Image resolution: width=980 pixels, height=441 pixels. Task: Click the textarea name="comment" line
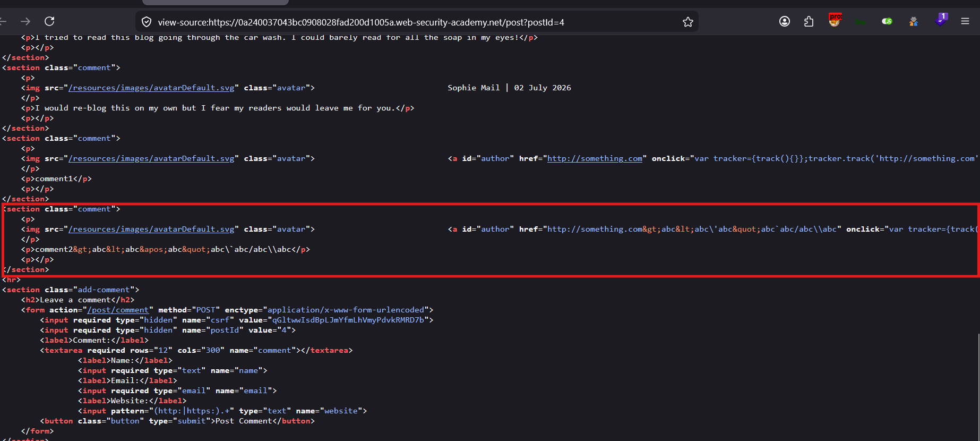tap(196, 350)
